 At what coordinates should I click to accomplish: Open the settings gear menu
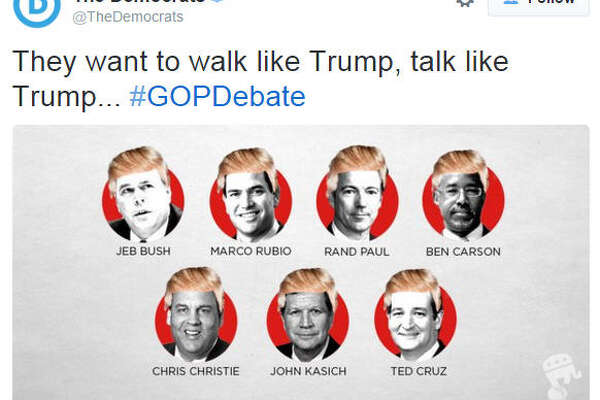(x=465, y=3)
